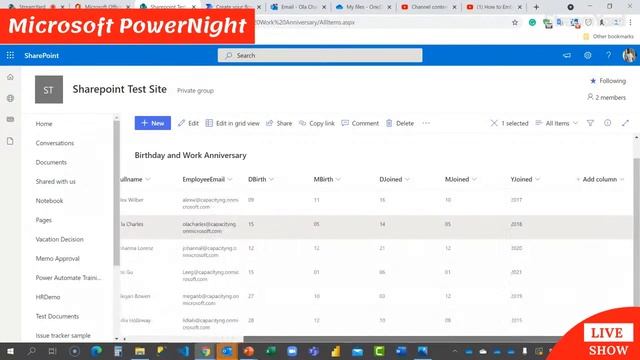The width and height of the screenshot is (640, 360).
Task: Open the SharePoint app launcher waffle
Action: pos(10,56)
